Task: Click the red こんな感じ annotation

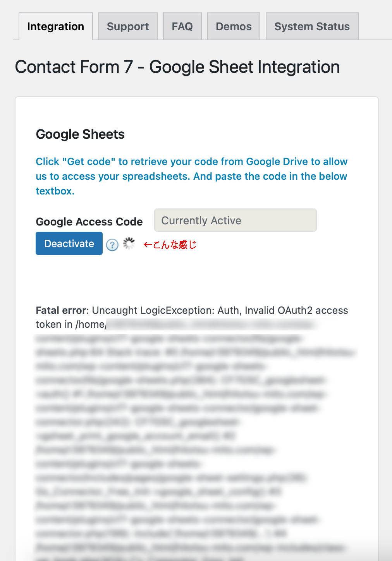Action: point(174,244)
